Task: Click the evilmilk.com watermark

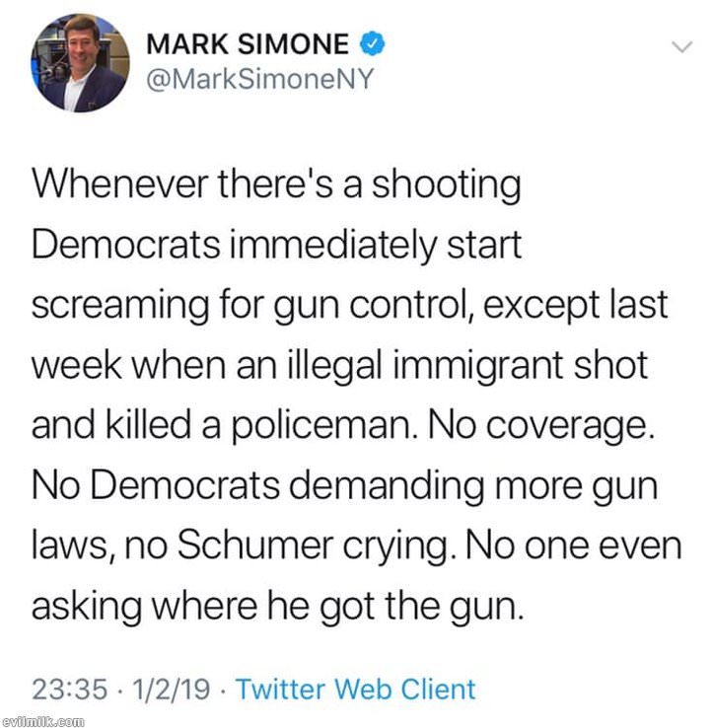Action: tap(42, 721)
